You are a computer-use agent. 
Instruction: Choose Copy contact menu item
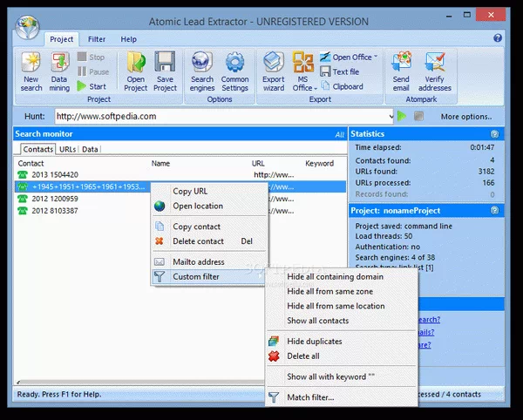209,227
